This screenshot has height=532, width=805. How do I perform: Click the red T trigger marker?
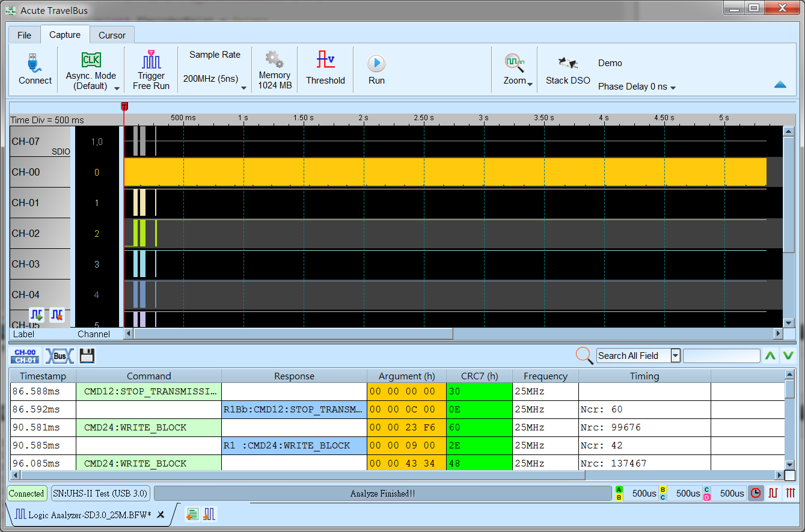click(124, 107)
